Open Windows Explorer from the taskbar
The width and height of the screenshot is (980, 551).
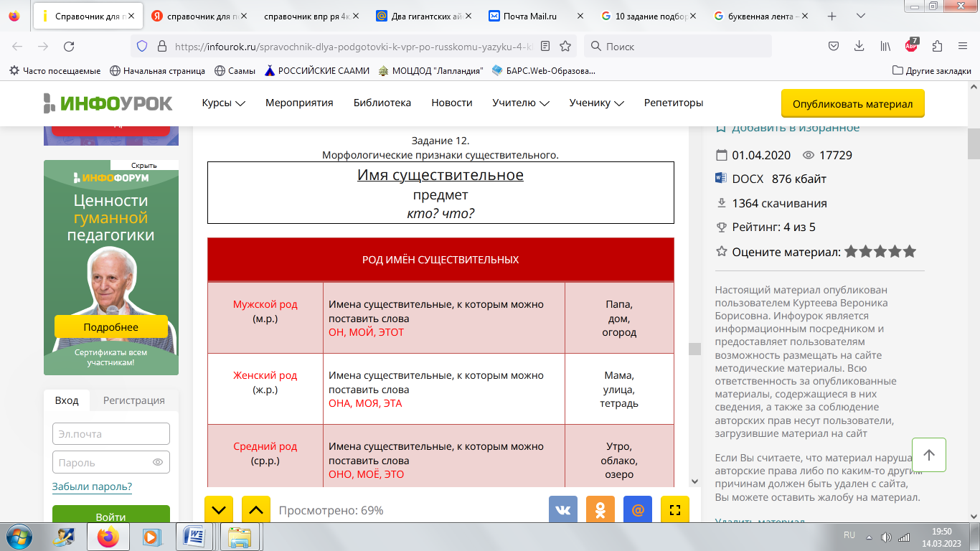point(239,536)
